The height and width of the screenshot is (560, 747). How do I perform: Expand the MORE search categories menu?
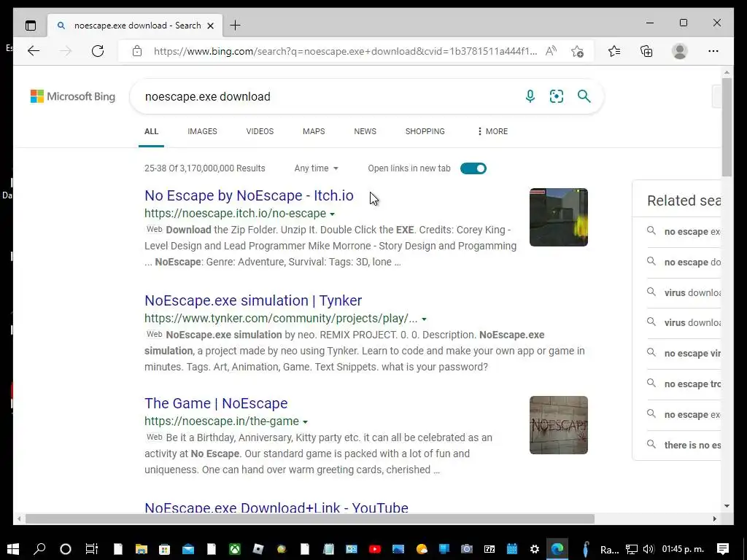[492, 131]
